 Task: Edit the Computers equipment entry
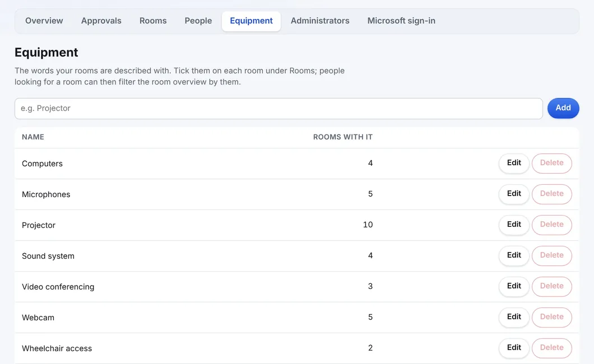(514, 163)
